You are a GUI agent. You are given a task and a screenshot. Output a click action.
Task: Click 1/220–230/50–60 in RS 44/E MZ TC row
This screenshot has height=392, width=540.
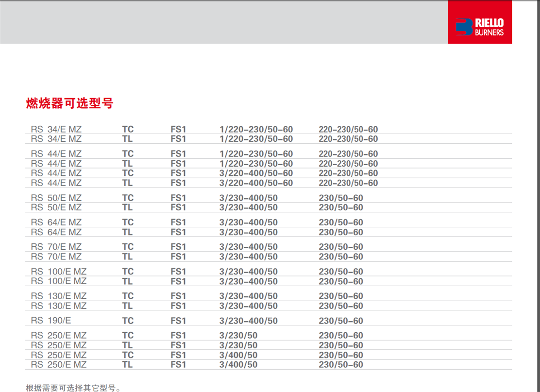point(256,154)
